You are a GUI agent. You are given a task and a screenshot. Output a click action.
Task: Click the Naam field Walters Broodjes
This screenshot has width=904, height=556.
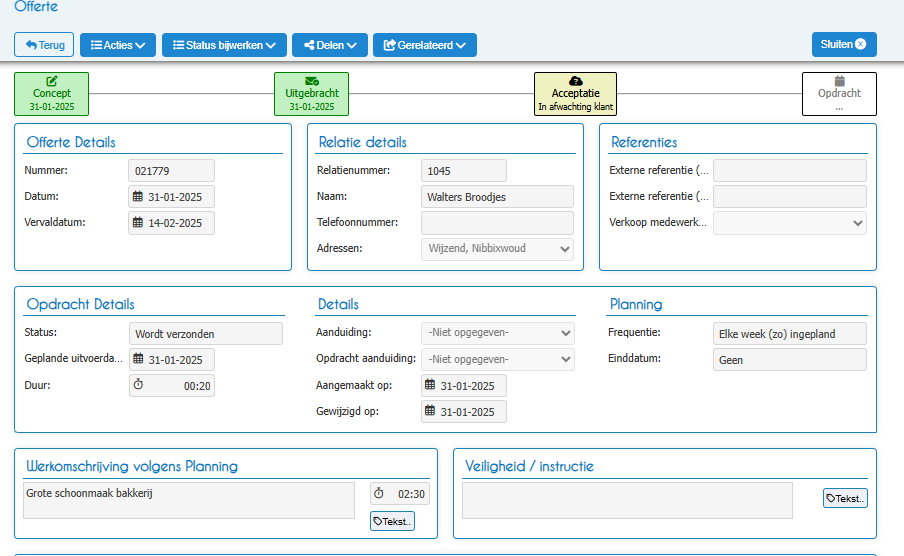[x=497, y=197]
